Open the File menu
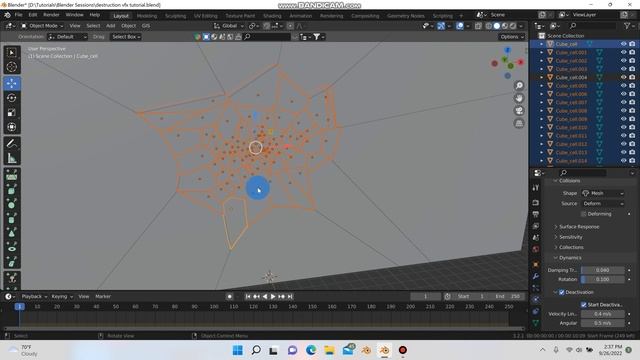The image size is (640, 360). pos(18,15)
